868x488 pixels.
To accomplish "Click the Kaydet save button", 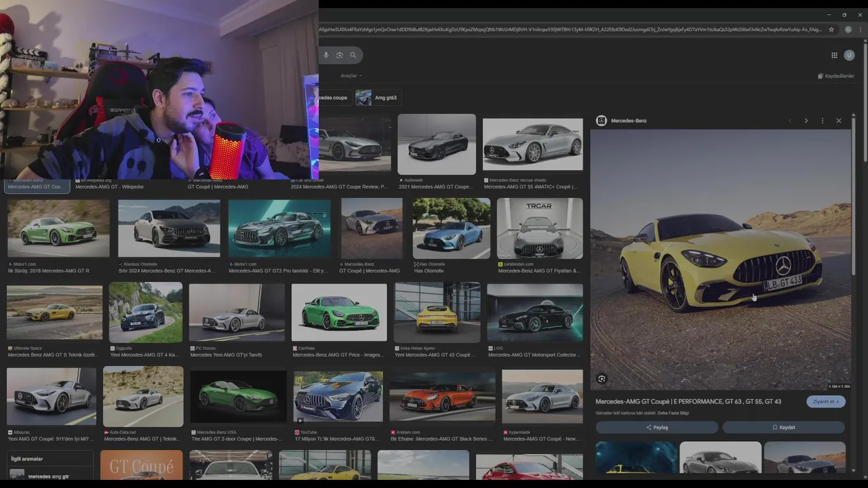I will click(783, 427).
